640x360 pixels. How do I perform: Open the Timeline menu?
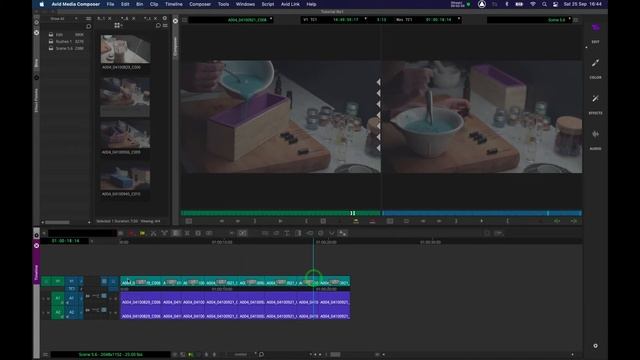(173, 4)
